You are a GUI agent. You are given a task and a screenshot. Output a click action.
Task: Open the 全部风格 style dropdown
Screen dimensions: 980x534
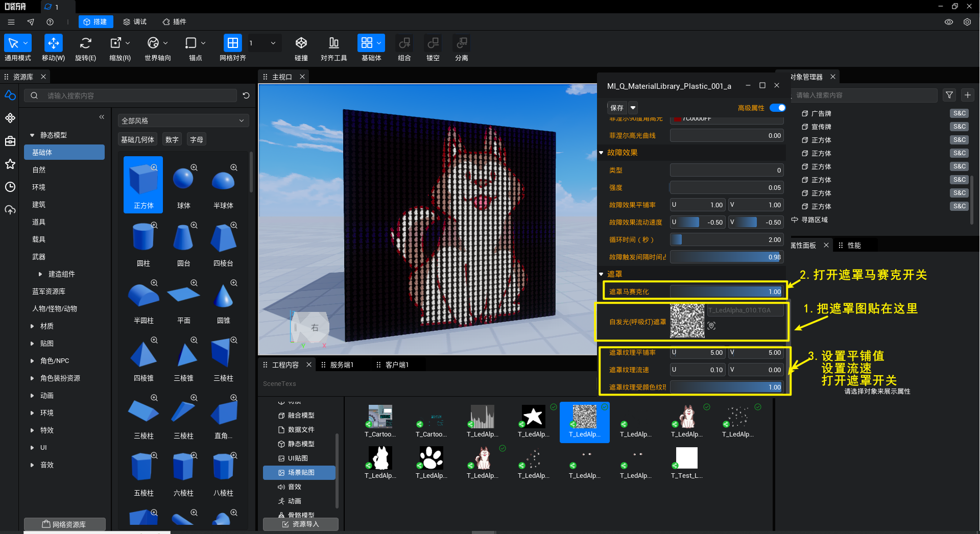pos(183,120)
